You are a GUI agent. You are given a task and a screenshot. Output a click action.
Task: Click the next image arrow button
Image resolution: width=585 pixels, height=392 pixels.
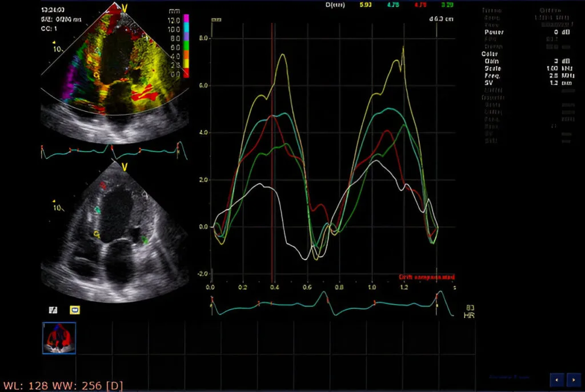(x=573, y=379)
